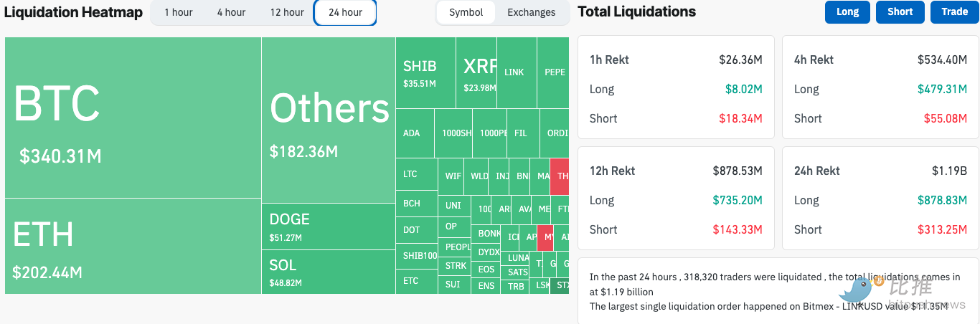The image size is (980, 324).
Task: Click the SOL $48.82M tile
Action: (328, 272)
